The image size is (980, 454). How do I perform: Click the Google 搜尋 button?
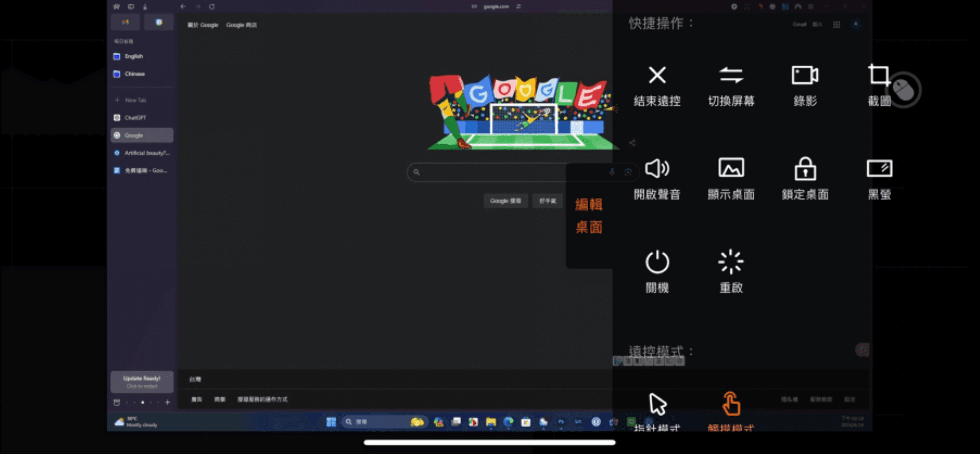(x=505, y=201)
